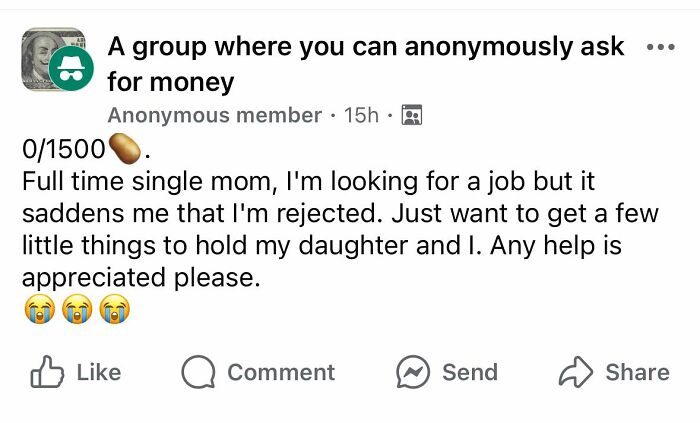Image resolution: width=700 pixels, height=423 pixels.
Task: Click the Send text label
Action: tap(469, 372)
